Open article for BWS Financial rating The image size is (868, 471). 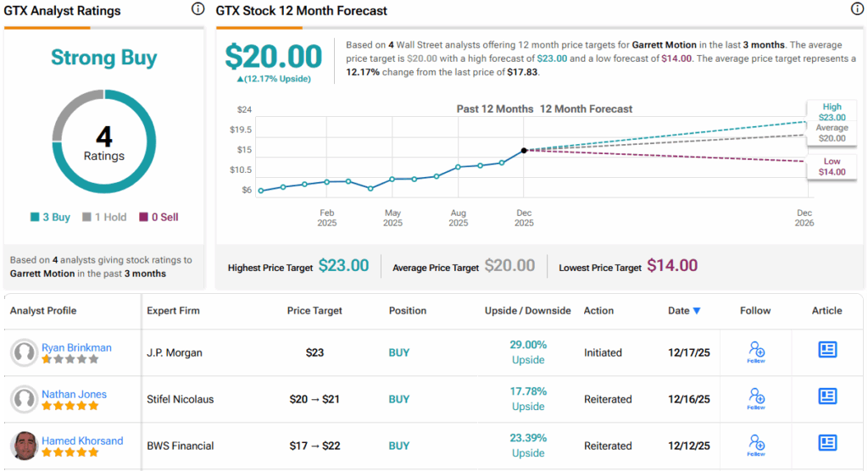tap(827, 443)
